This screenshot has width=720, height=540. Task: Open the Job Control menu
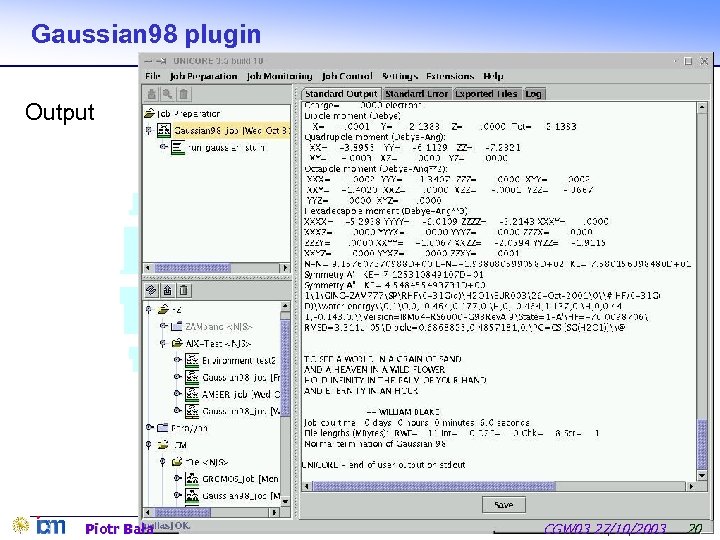coord(347,76)
